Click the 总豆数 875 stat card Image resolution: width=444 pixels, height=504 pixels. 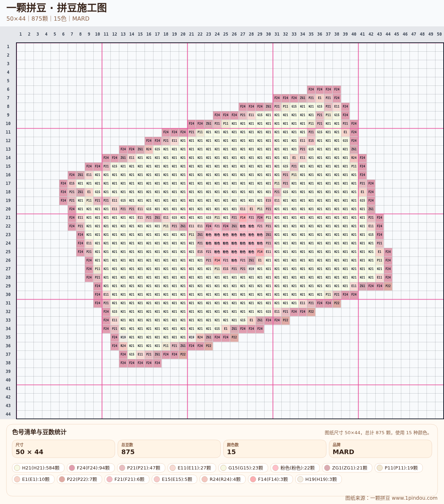tap(169, 449)
